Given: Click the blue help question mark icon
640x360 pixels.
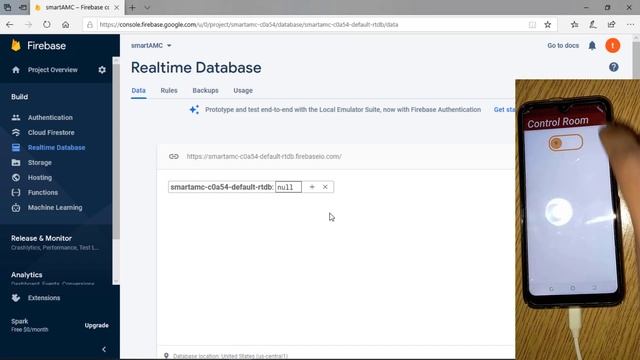Looking at the screenshot, I should tap(613, 67).
